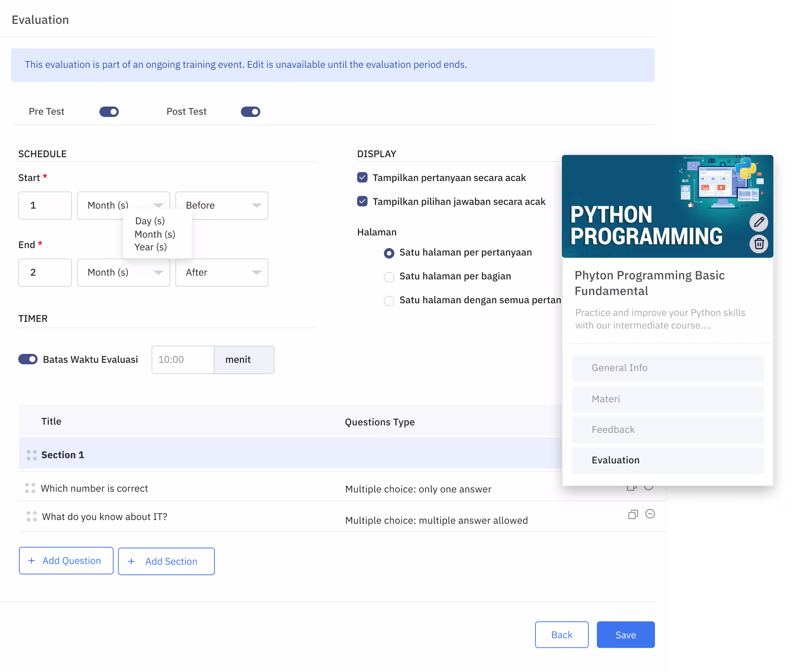Click the Save button

[625, 634]
